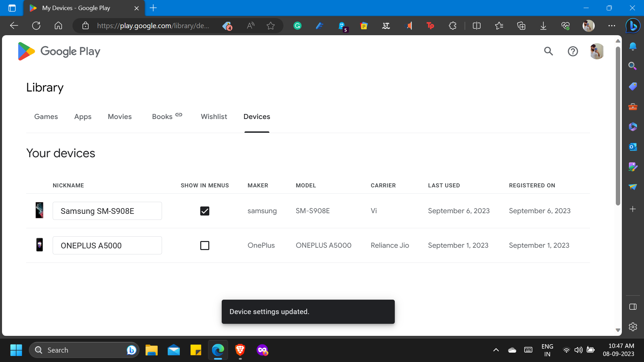Click Google Play logo link

pyautogui.click(x=59, y=51)
